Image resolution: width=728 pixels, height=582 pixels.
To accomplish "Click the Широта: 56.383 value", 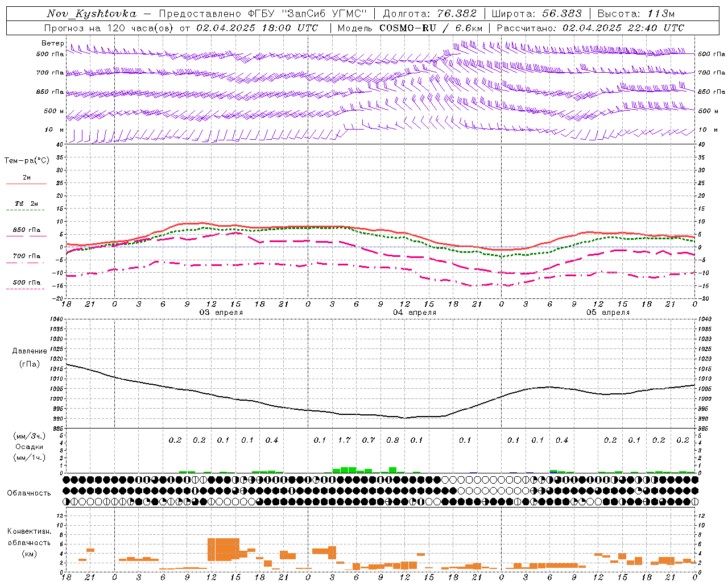I will (x=536, y=14).
